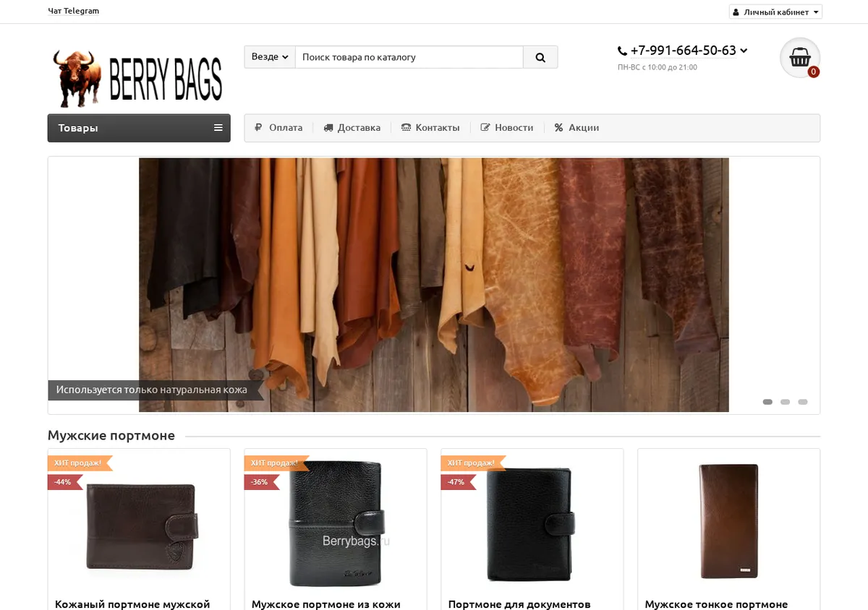
Task: Open the Личный кабинет dropdown
Action: [775, 12]
